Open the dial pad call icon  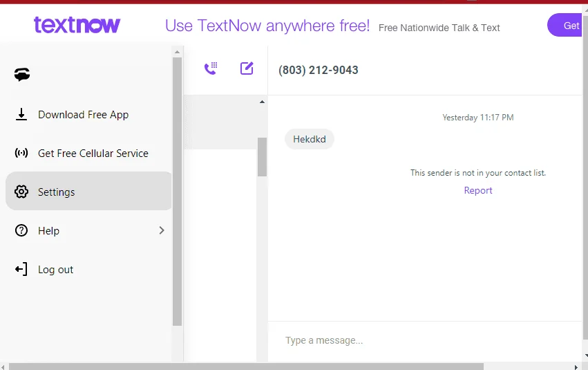point(211,68)
